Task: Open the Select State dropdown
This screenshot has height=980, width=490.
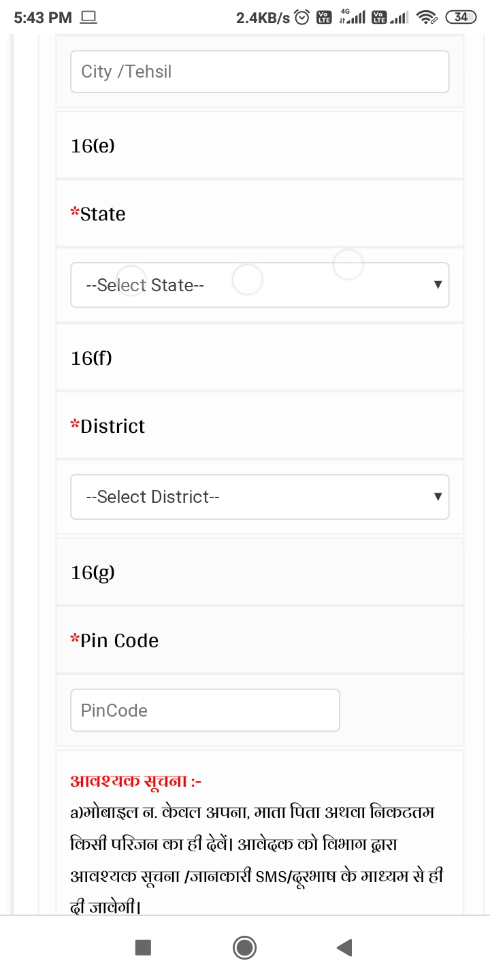Action: [259, 285]
